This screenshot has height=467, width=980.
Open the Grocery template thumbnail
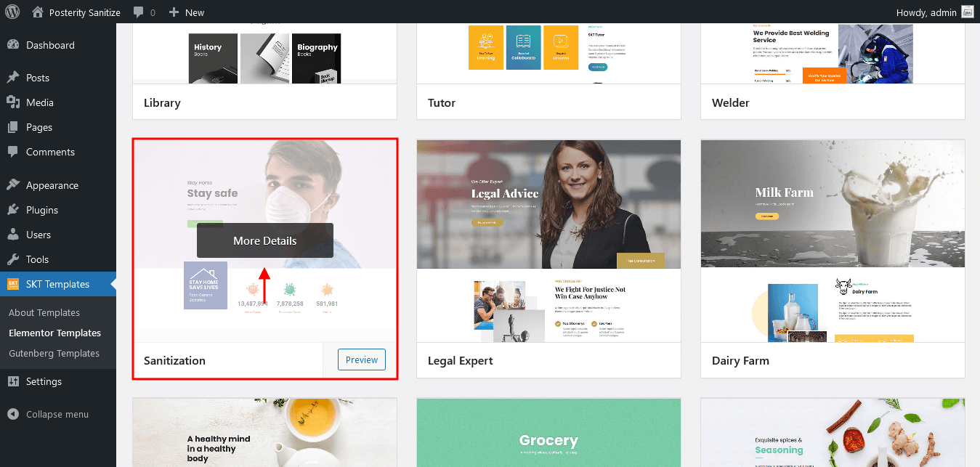point(548,433)
